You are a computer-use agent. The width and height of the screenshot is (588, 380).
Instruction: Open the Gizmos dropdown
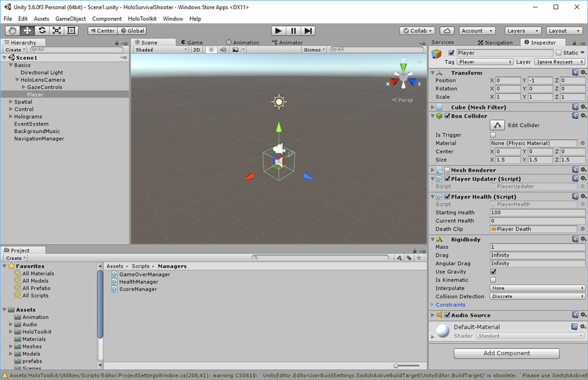tap(314, 49)
